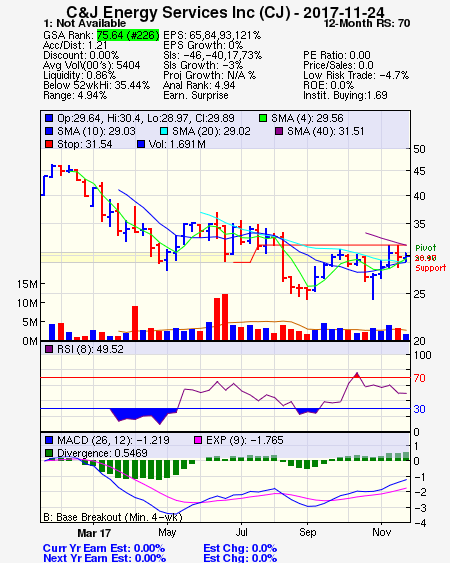The image size is (450, 563).
Task: Click the blue 30 oversold RSI level label
Action: pos(419,409)
